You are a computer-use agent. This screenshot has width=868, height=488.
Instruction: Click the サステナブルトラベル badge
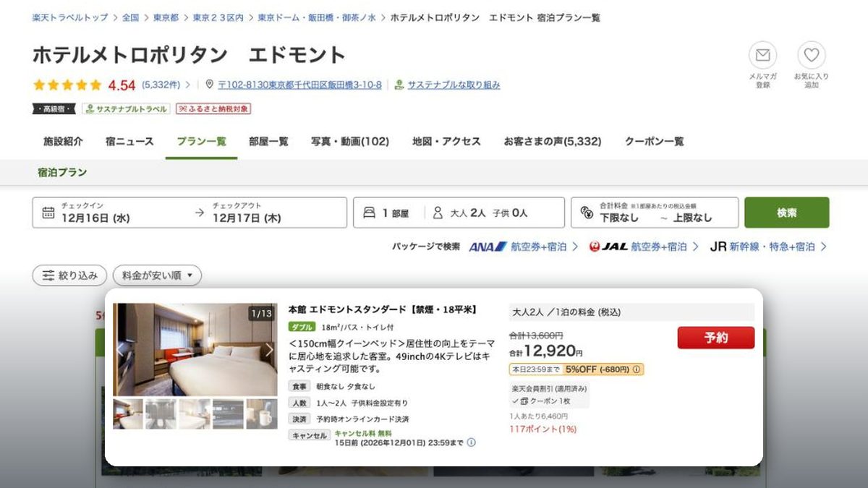126,108
